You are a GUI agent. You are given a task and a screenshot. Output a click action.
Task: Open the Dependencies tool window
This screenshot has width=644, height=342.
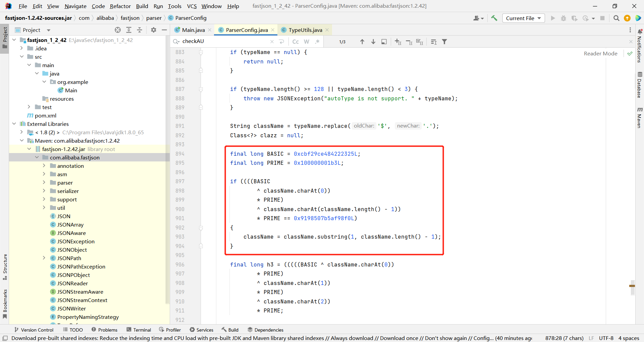pos(265,330)
